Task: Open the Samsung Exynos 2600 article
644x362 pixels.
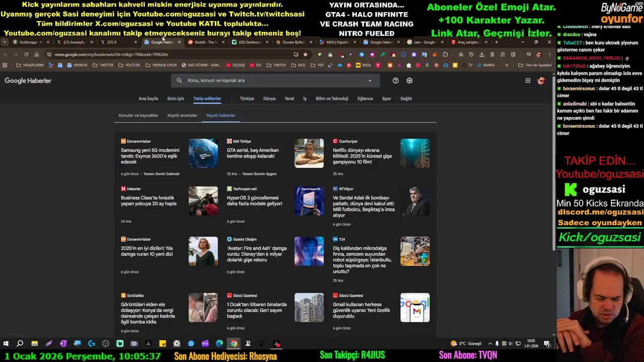Action: pyautogui.click(x=150, y=156)
